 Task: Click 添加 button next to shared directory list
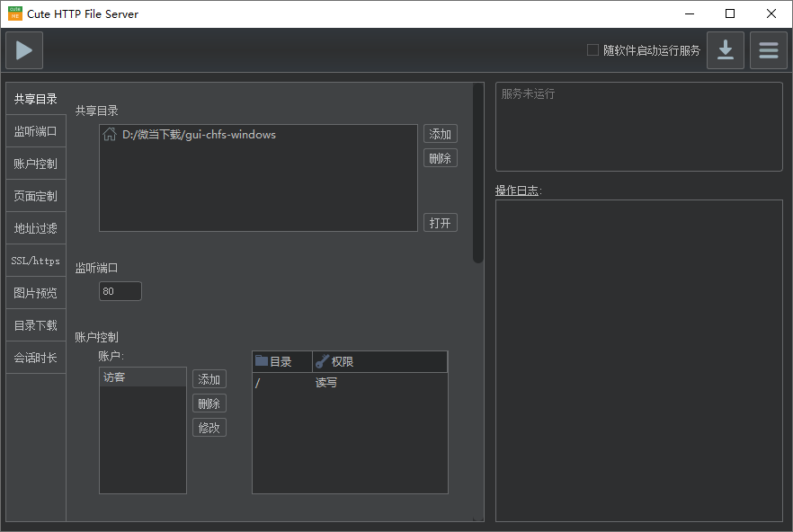click(440, 134)
